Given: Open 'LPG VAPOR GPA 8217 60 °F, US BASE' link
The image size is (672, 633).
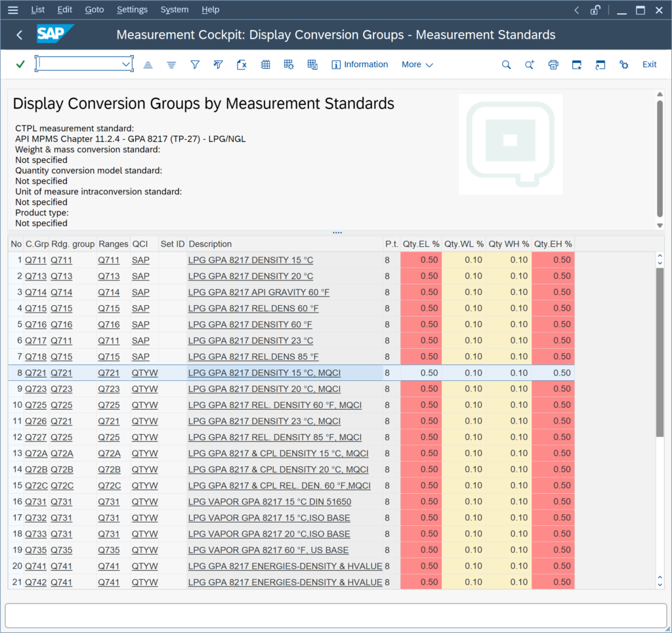Looking at the screenshot, I should point(268,550).
